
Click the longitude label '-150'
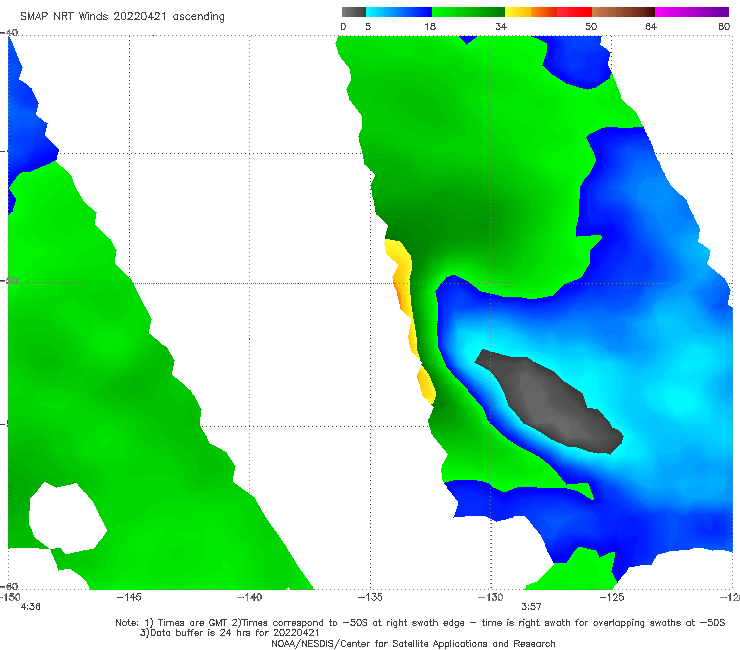(x=10, y=597)
